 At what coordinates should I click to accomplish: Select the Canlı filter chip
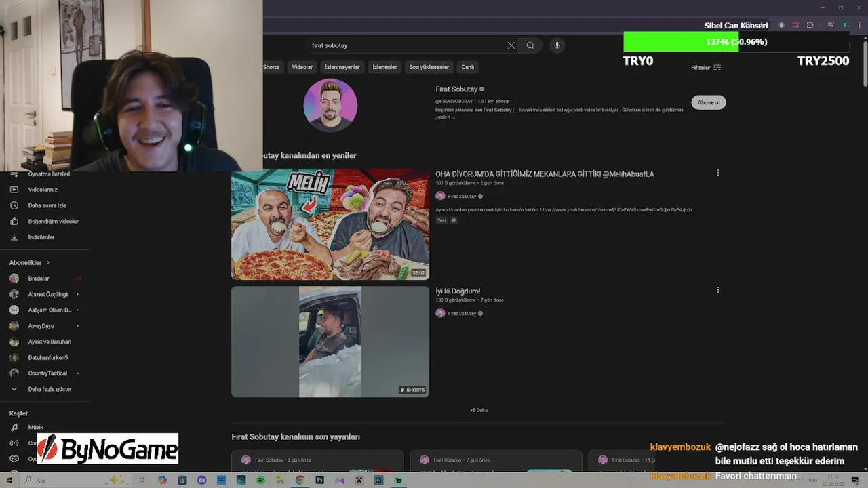coord(468,67)
